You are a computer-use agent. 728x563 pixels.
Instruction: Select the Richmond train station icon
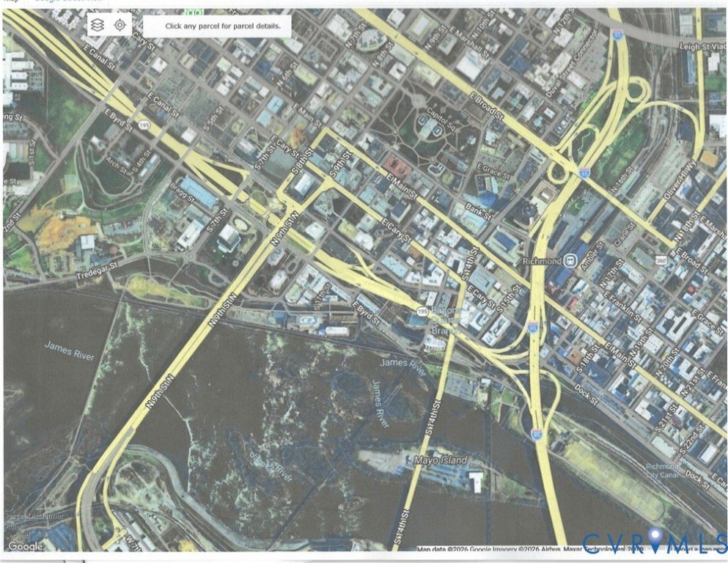(572, 261)
